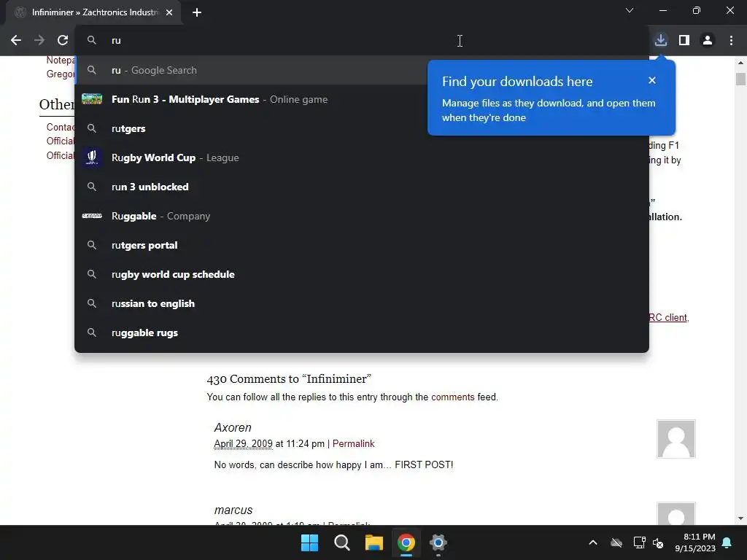The image size is (747, 560).
Task: Open Axoren's comment Permalink
Action: click(x=354, y=444)
